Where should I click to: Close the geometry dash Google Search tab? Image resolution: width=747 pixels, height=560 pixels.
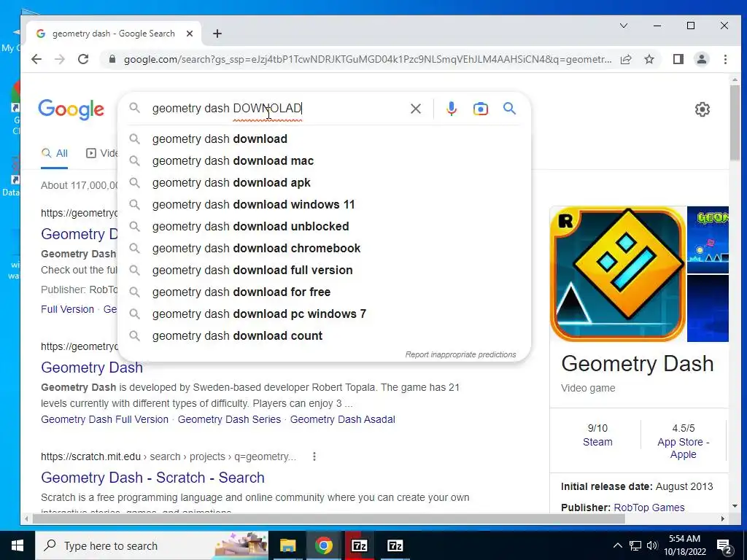click(x=190, y=34)
